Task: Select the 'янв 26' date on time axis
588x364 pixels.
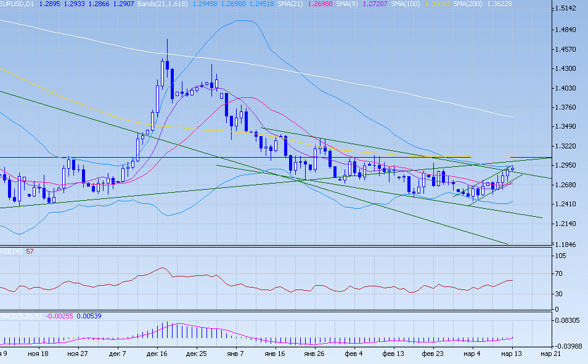Action: click(x=314, y=355)
